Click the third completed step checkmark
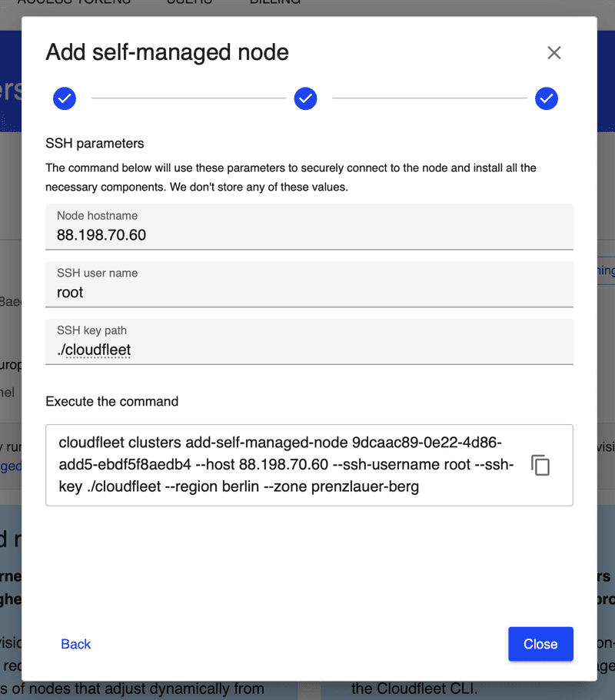This screenshot has height=700, width=615. 547,98
